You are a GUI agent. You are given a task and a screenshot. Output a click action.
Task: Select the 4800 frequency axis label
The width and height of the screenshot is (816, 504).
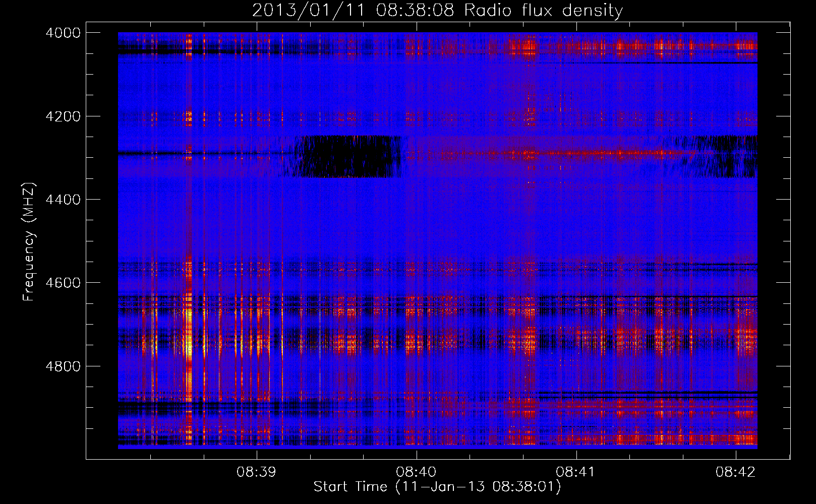coord(63,366)
